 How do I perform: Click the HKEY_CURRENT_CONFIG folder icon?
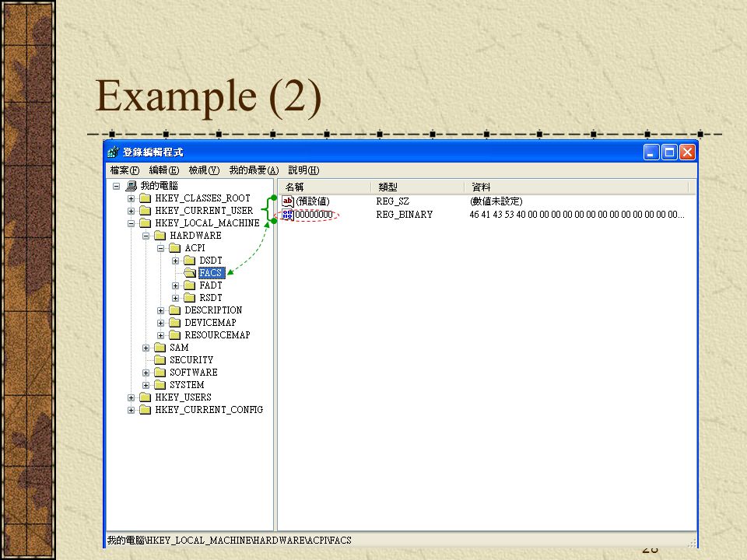click(x=146, y=410)
